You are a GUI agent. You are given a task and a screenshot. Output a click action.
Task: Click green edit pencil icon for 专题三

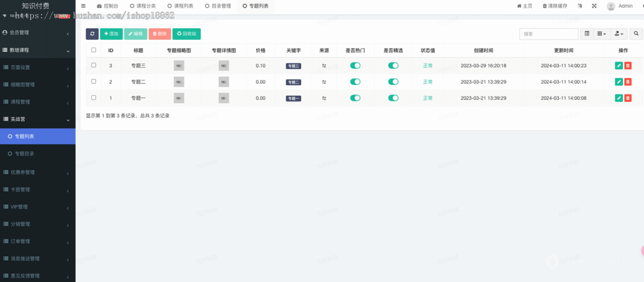click(619, 66)
